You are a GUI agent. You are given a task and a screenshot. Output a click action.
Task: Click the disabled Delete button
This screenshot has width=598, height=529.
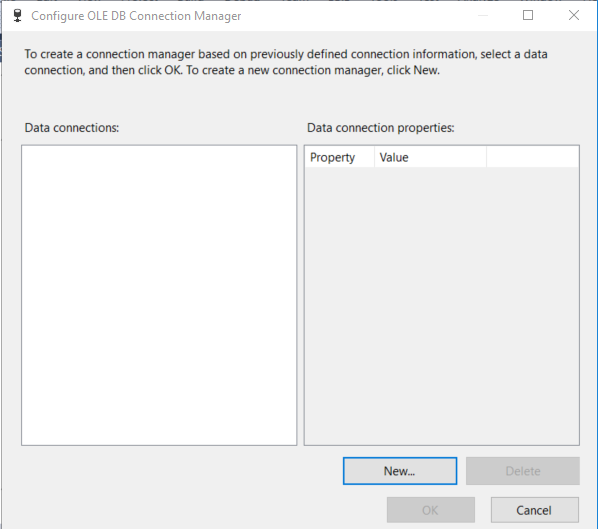click(523, 471)
